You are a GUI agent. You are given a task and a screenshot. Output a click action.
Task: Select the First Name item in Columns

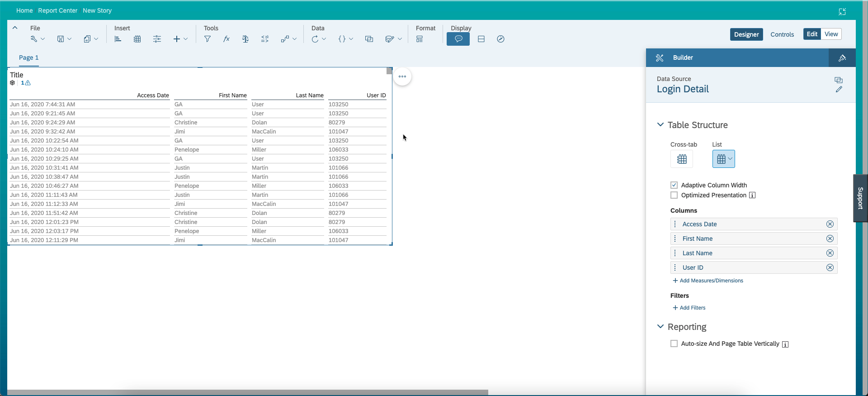(x=754, y=239)
